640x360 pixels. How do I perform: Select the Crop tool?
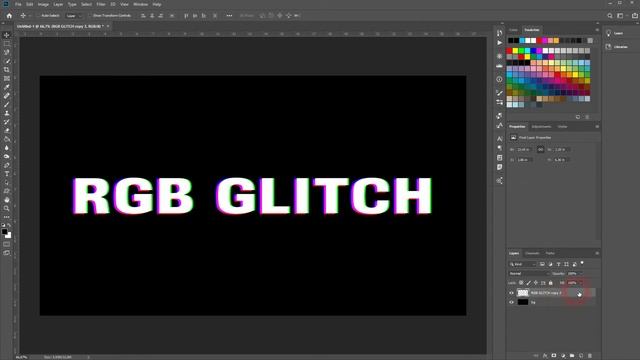(7, 70)
